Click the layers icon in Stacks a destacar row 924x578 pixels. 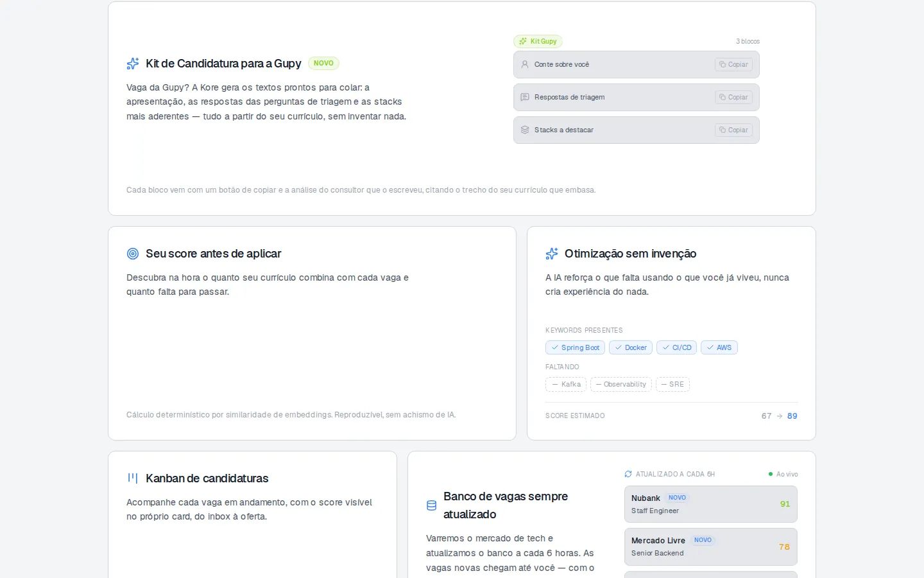525,130
